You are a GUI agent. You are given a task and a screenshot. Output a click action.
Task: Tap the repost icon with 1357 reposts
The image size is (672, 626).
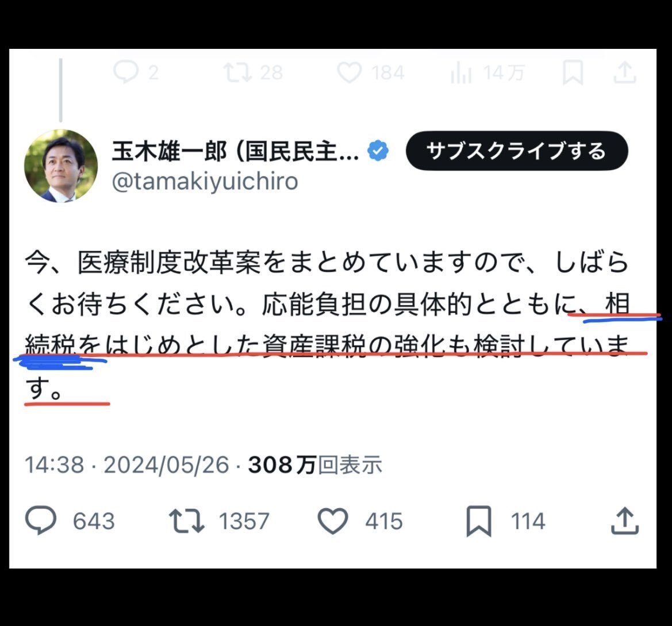pos(186,521)
